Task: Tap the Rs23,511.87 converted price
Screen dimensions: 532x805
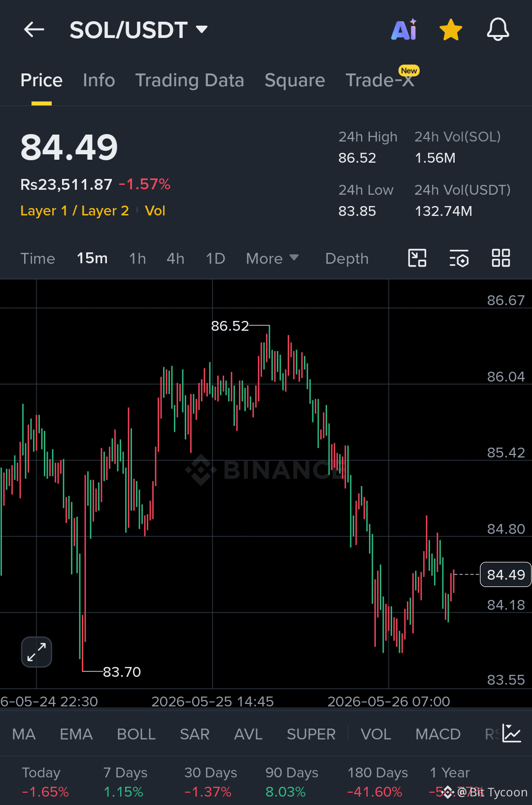Action: (66, 184)
